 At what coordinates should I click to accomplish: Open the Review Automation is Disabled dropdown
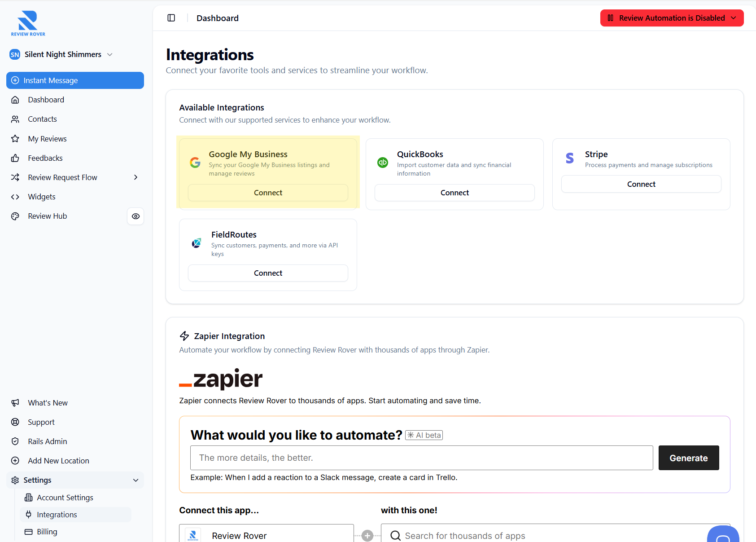tap(672, 18)
